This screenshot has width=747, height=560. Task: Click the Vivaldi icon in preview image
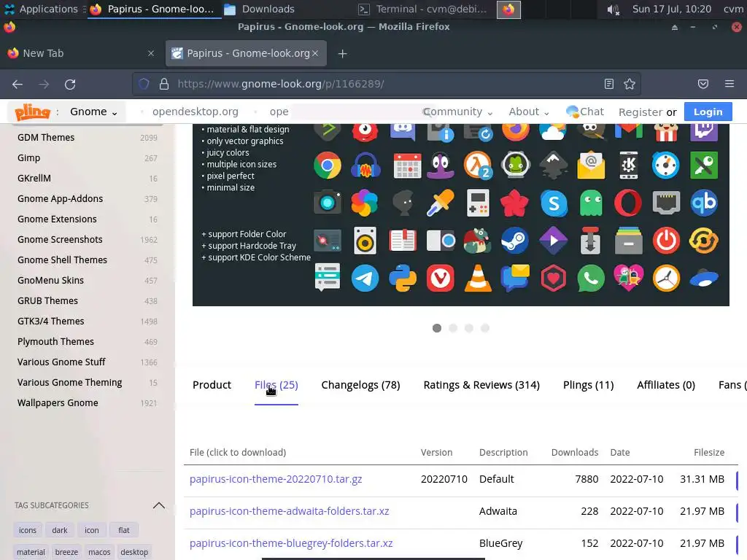(x=440, y=278)
